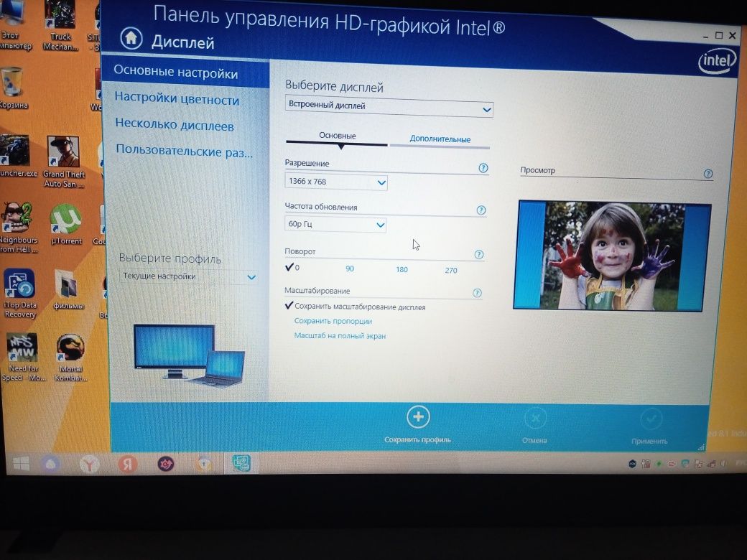Click the monitor and laptop illustration

click(x=190, y=355)
